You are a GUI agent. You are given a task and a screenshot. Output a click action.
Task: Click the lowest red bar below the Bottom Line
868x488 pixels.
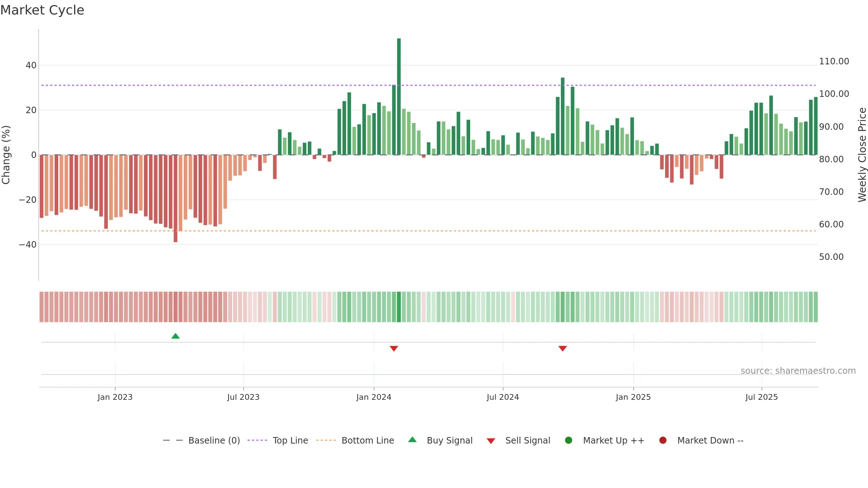pyautogui.click(x=175, y=198)
